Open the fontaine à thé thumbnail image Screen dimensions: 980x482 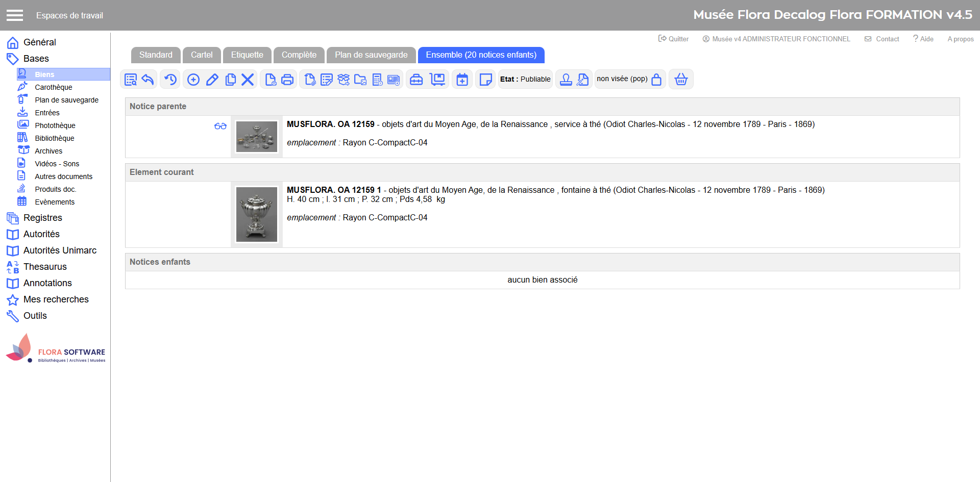257,214
